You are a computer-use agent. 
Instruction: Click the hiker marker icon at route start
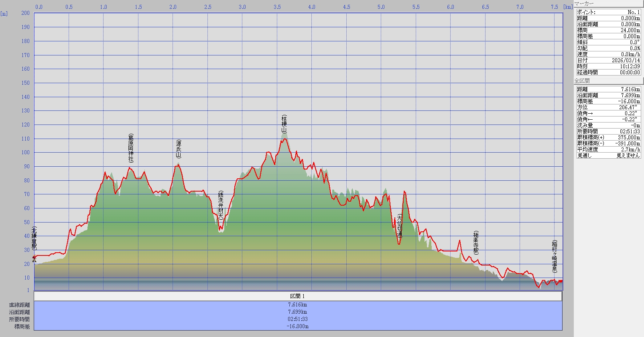click(34, 259)
